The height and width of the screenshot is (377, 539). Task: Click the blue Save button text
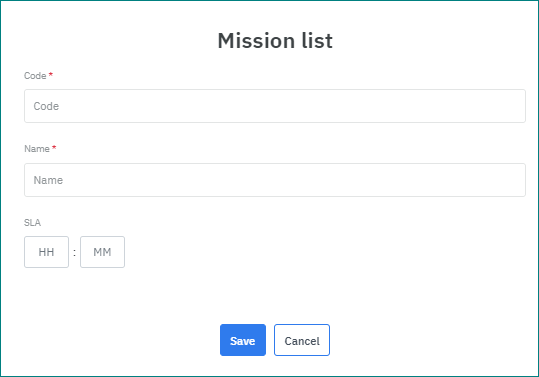243,341
